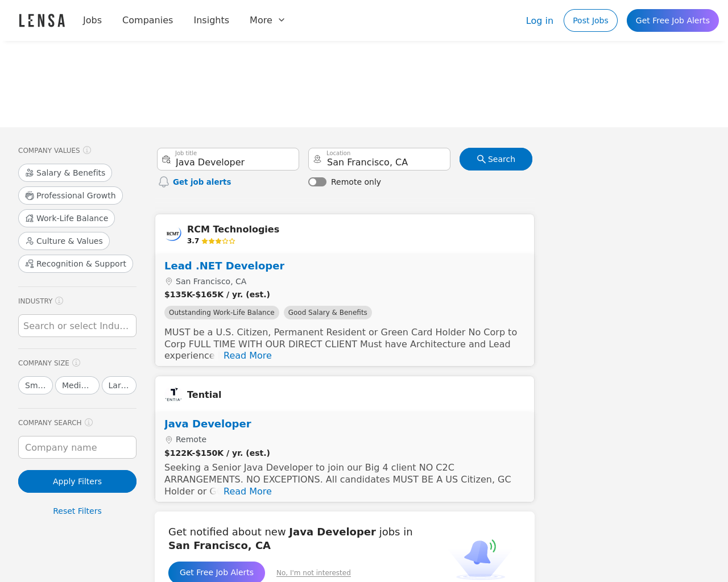The height and width of the screenshot is (582, 728).
Task: Open the Lead .NET Developer job
Action: pyautogui.click(x=224, y=265)
